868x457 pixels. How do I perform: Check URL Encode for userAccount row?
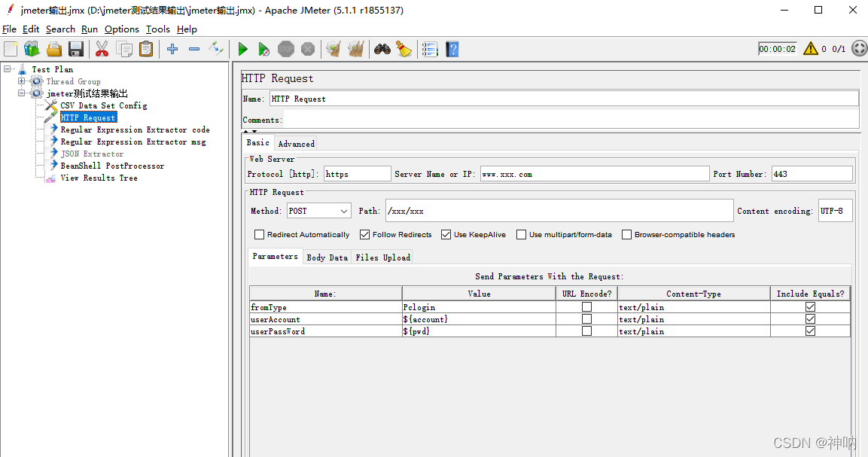(586, 319)
